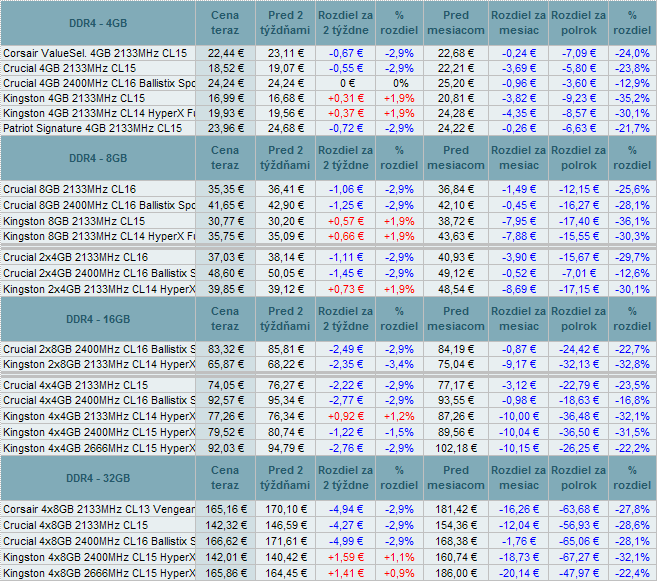This screenshot has height=581, width=657.
Task: Click the '-9,23 €' half-year difference cell
Action: [579, 98]
